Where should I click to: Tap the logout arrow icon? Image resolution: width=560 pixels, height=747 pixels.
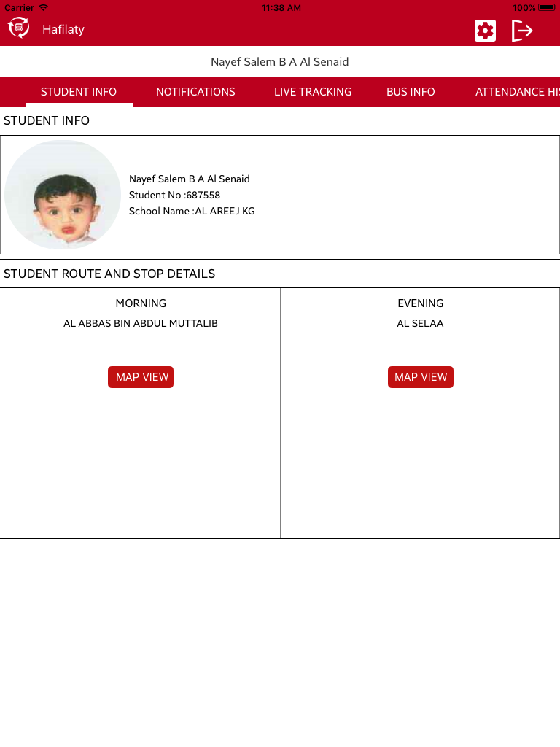click(x=522, y=31)
